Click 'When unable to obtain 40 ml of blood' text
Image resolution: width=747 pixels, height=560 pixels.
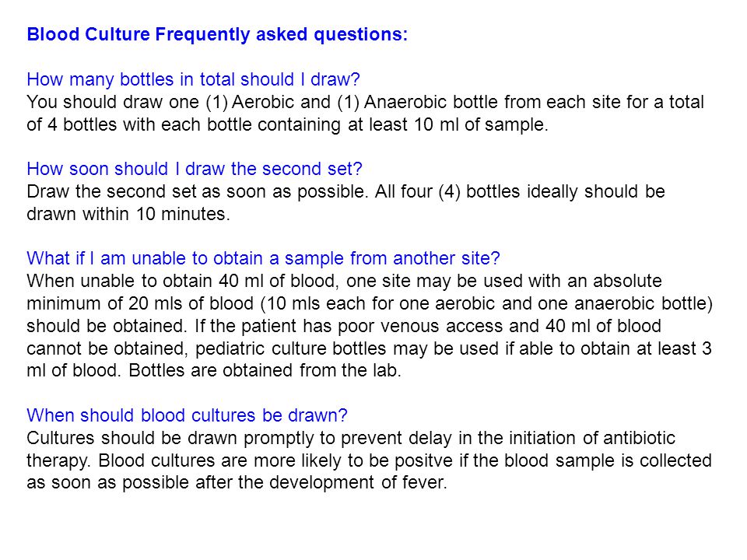[183, 281]
